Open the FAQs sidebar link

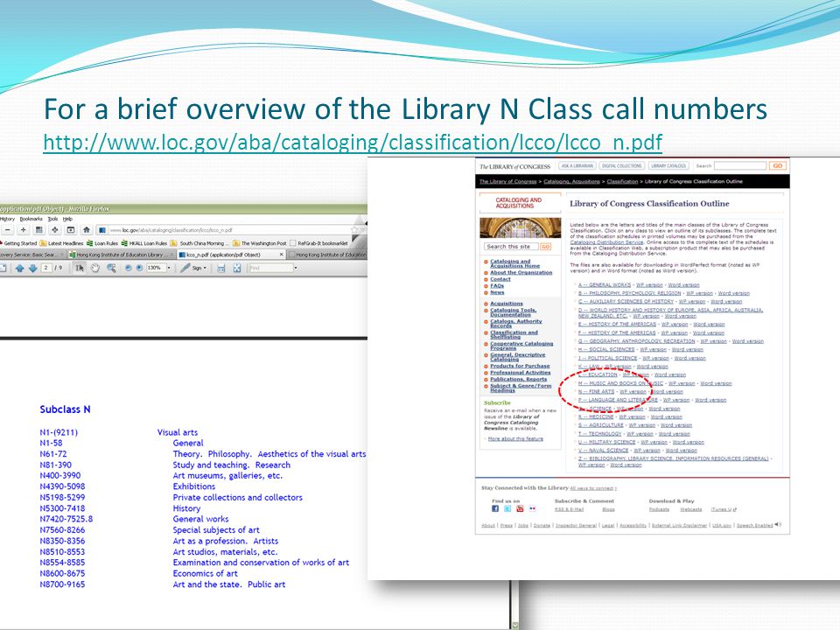(497, 285)
